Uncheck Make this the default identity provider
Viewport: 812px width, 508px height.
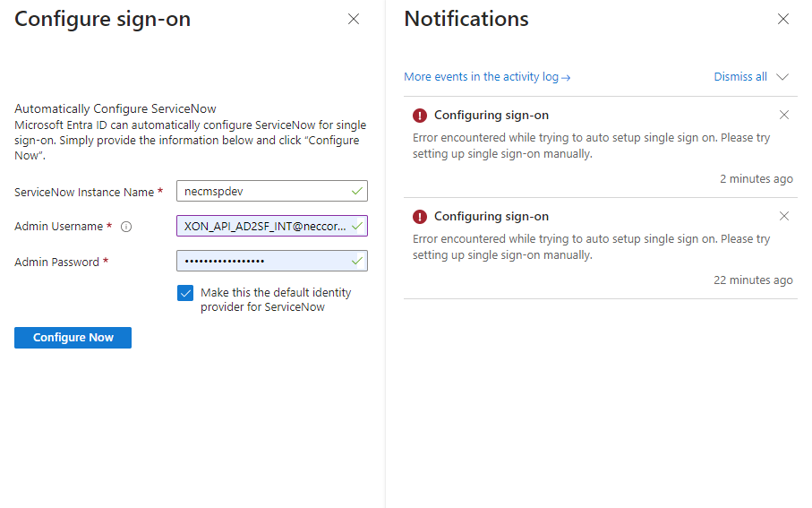tap(185, 293)
